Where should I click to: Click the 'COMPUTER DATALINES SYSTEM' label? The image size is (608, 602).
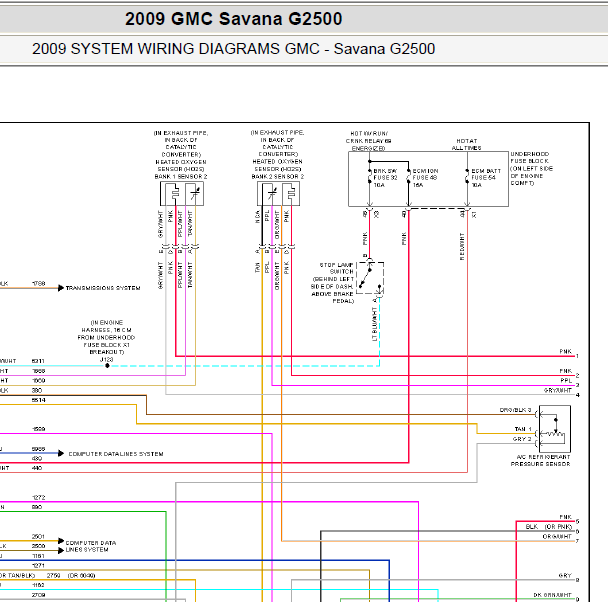(x=116, y=454)
